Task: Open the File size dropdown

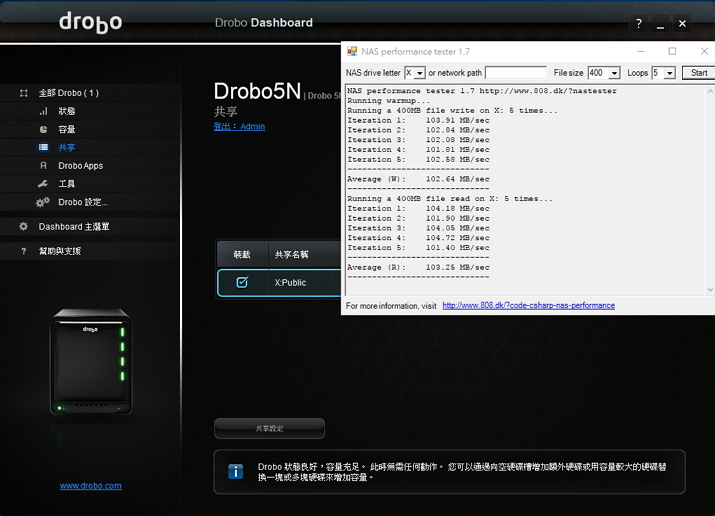Action: point(614,73)
